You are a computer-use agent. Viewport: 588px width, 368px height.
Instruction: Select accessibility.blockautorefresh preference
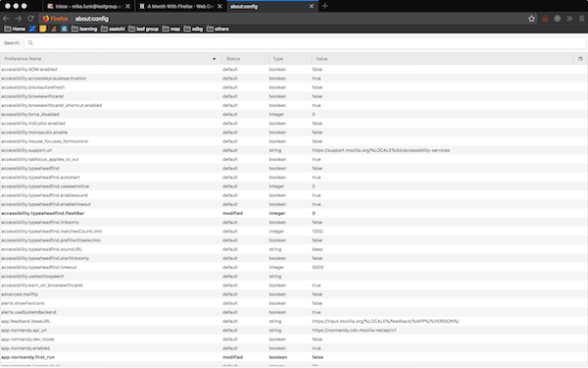click(294, 87)
